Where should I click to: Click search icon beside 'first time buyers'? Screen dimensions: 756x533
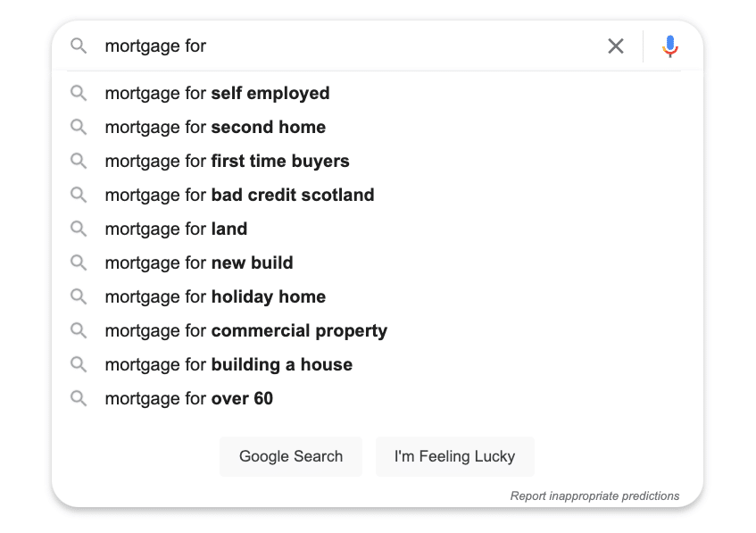(79, 161)
